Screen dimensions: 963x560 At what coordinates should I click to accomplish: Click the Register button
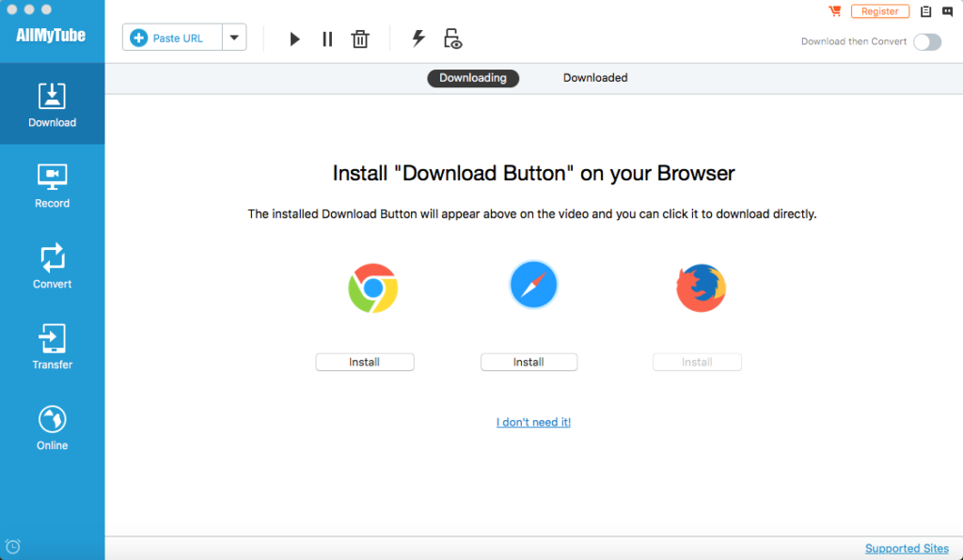pyautogui.click(x=879, y=11)
